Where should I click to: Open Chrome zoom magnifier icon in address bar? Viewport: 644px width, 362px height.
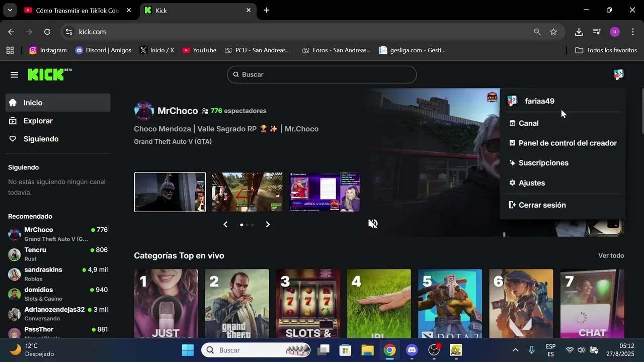click(x=537, y=32)
